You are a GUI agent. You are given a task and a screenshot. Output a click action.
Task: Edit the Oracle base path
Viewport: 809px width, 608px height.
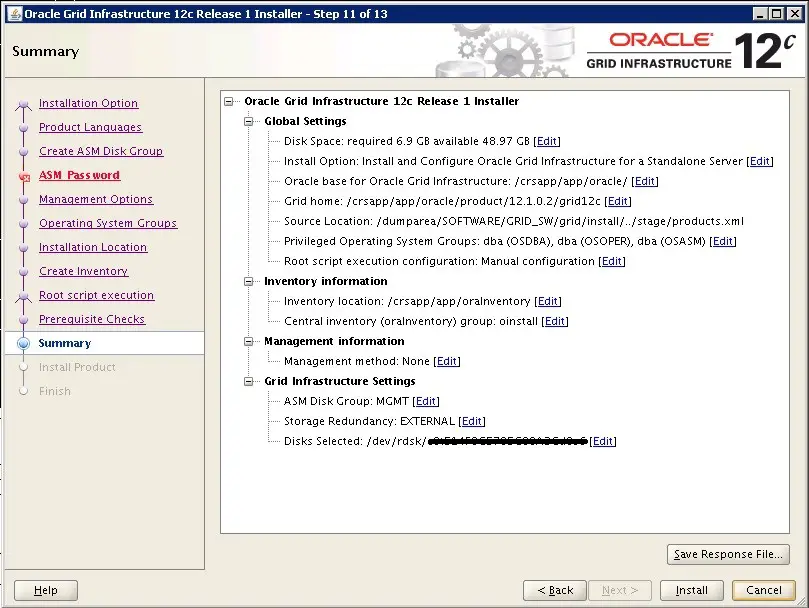(x=645, y=181)
